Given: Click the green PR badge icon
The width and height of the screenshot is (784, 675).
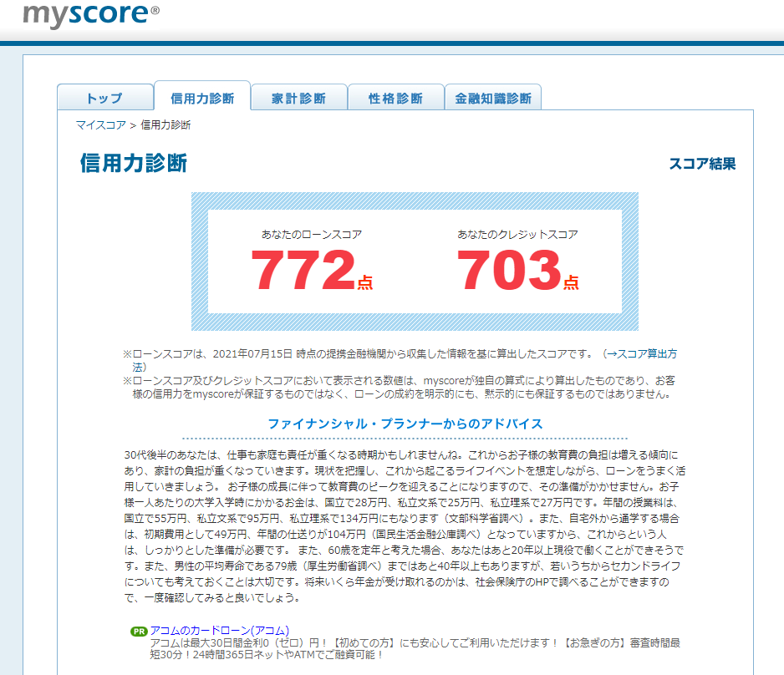Looking at the screenshot, I should point(139,631).
